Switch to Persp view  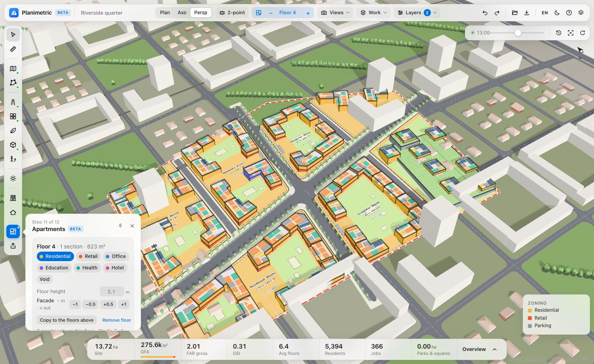click(x=201, y=13)
